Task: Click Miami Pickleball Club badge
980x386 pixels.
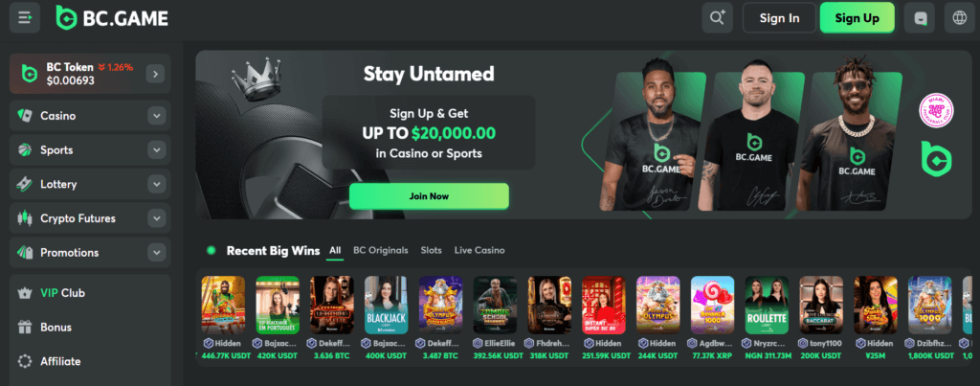Action: click(935, 111)
